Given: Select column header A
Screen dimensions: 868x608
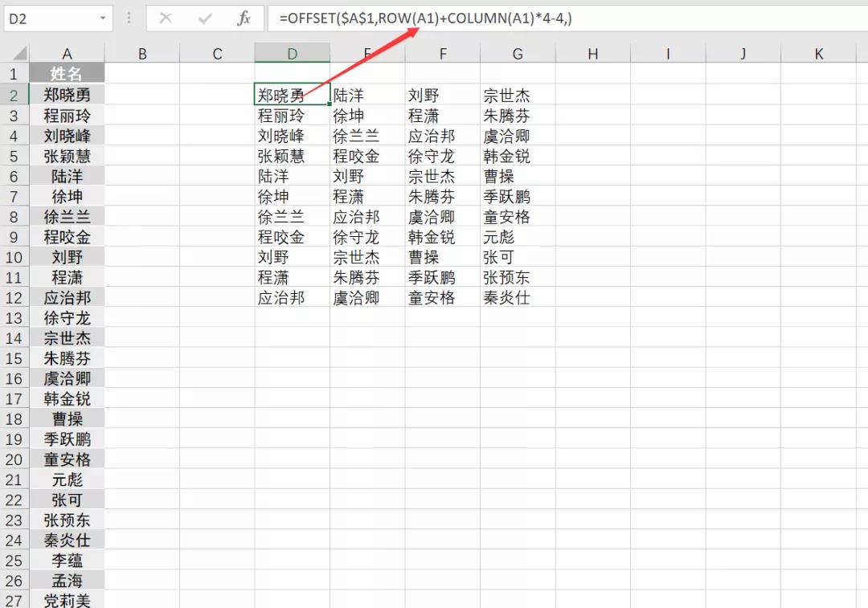Looking at the screenshot, I should 68,53.
